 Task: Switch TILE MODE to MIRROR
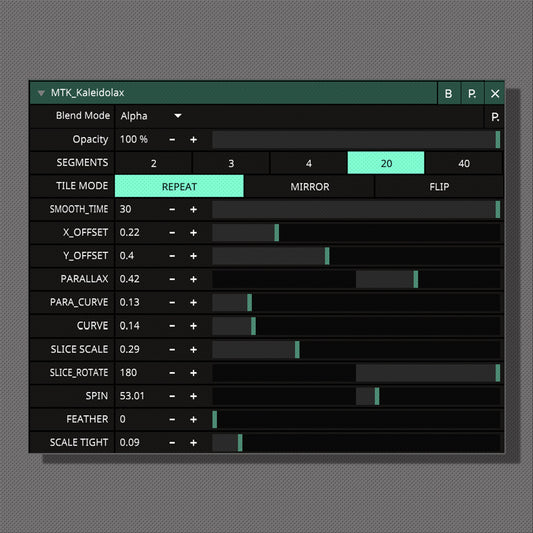309,187
